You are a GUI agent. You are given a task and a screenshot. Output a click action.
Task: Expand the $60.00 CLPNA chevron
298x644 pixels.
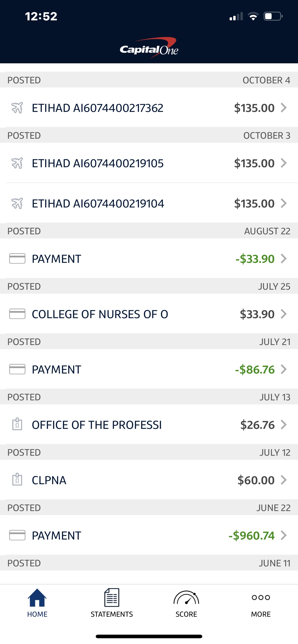[283, 480]
